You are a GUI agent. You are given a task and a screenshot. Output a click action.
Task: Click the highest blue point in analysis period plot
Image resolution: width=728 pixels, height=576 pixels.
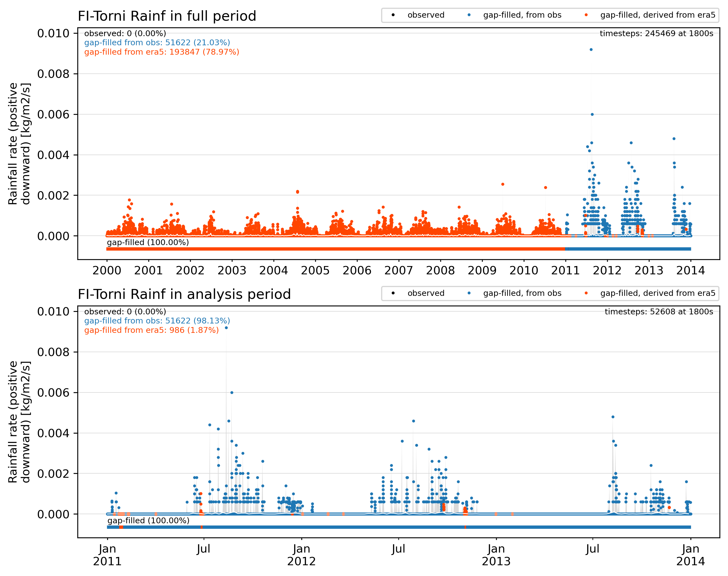[226, 328]
